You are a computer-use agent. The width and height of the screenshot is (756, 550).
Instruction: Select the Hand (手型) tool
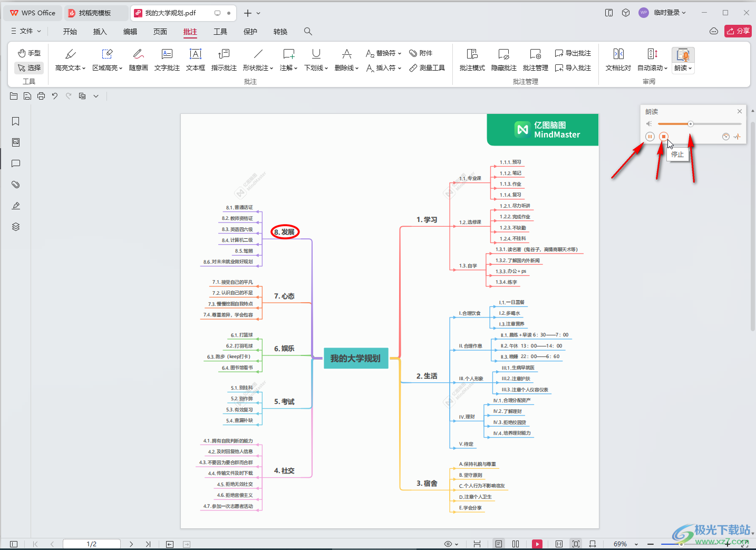[29, 53]
